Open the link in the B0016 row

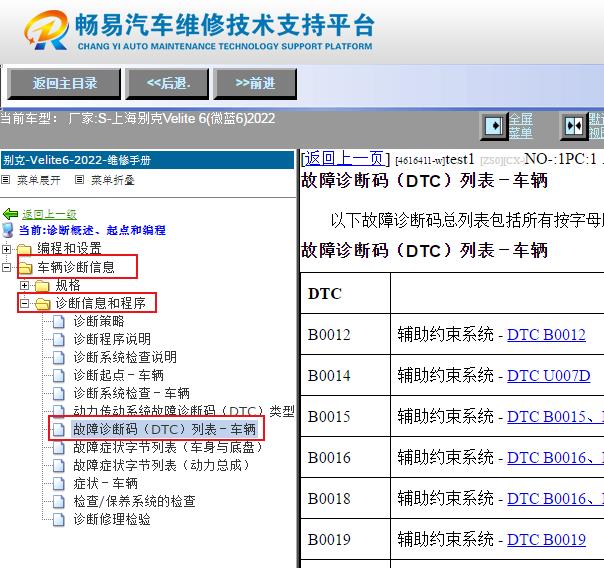[x=555, y=458]
